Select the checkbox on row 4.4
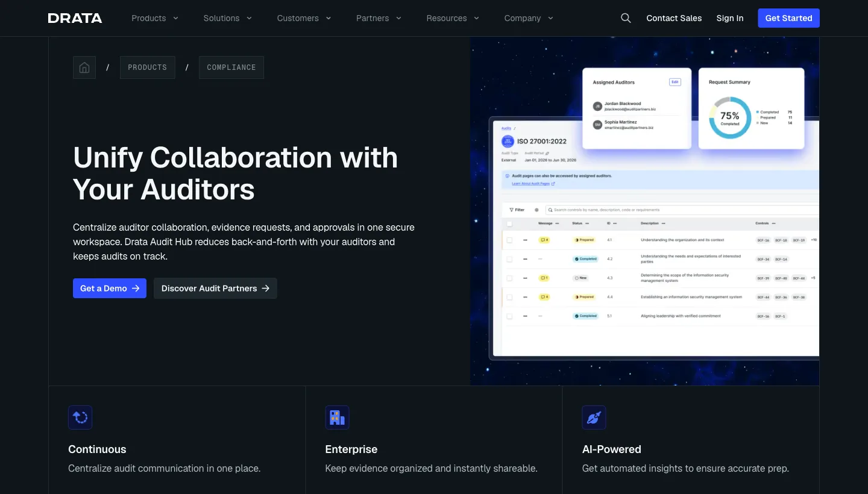 pos(509,297)
